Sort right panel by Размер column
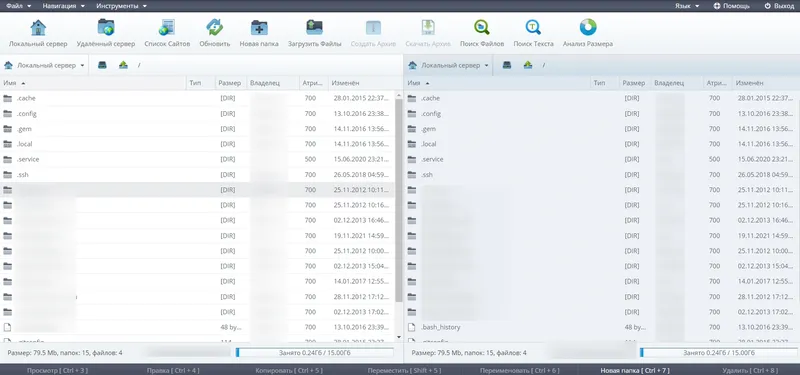The width and height of the screenshot is (800, 375). (635, 83)
